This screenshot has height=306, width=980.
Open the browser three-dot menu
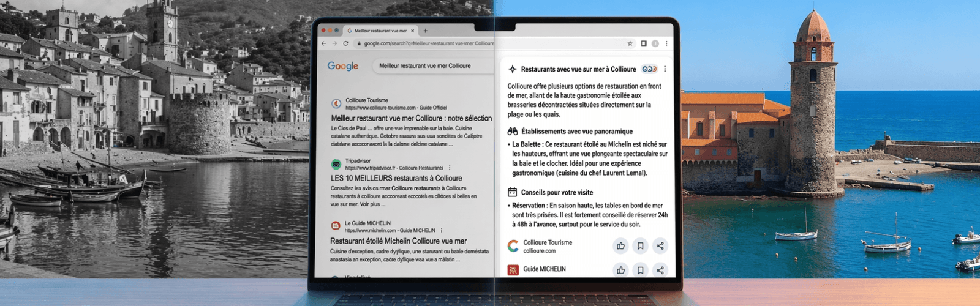[666, 43]
